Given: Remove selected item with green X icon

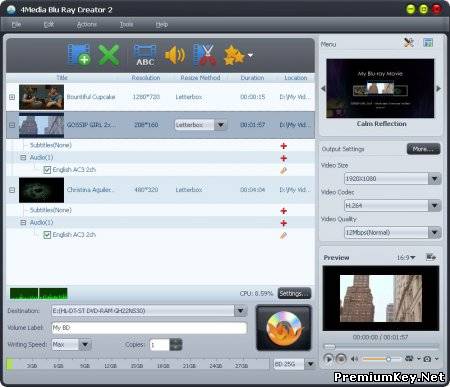Looking at the screenshot, I should (109, 55).
